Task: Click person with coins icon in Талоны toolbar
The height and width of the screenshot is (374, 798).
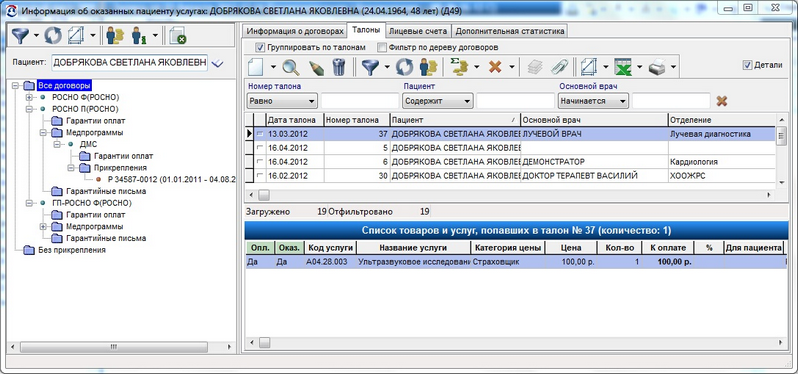Action: tap(429, 67)
